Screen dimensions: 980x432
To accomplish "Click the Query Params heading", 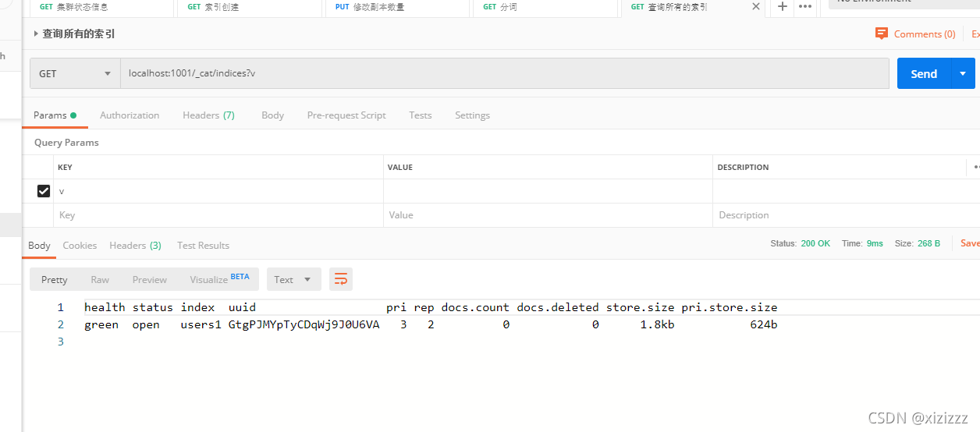I will click(x=66, y=143).
